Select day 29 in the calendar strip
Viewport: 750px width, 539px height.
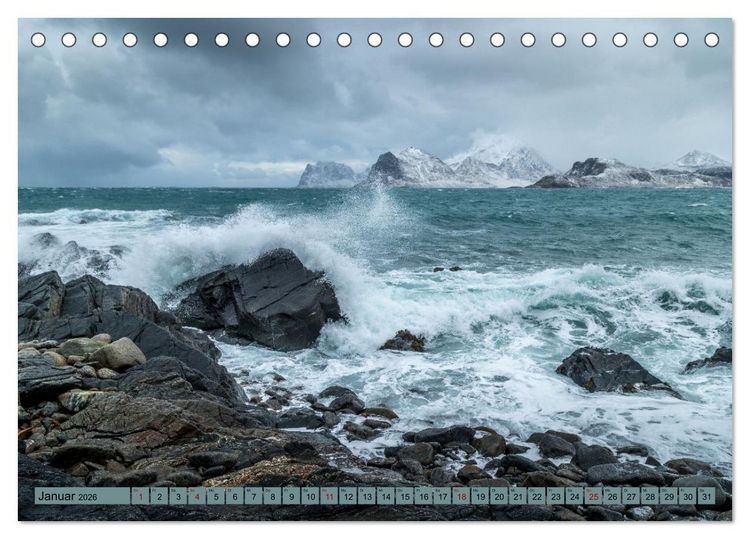(x=669, y=496)
